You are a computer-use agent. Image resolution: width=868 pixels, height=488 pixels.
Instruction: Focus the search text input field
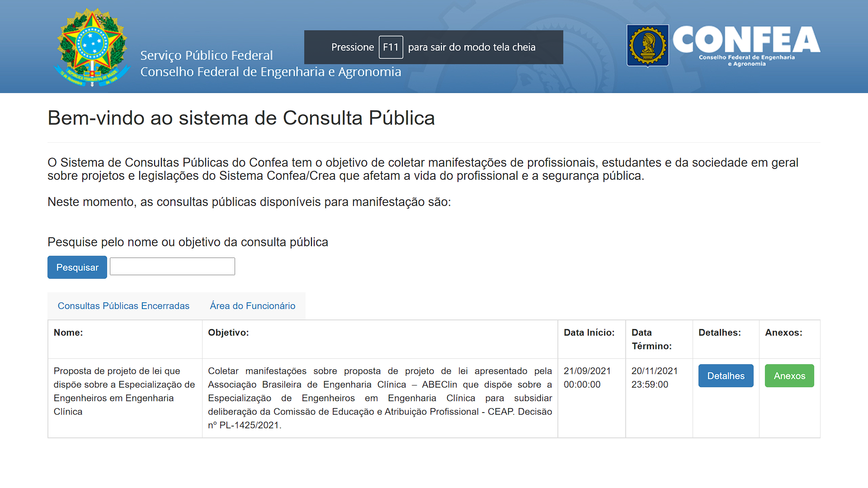coord(172,267)
